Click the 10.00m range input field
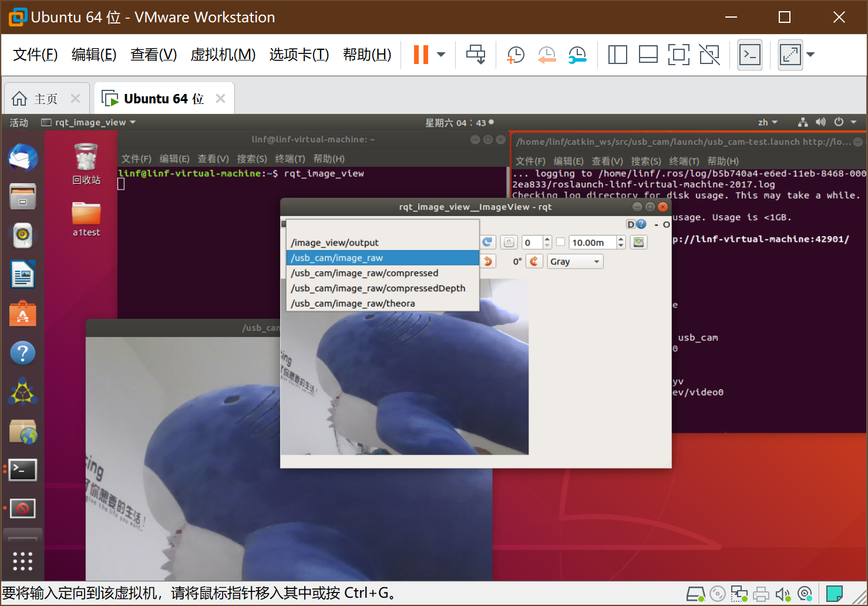Viewport: 868px width, 606px height. 593,243
